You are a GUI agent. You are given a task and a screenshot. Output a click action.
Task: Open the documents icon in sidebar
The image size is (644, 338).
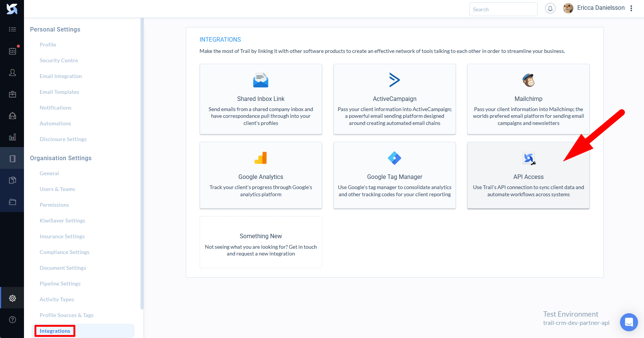point(12,180)
